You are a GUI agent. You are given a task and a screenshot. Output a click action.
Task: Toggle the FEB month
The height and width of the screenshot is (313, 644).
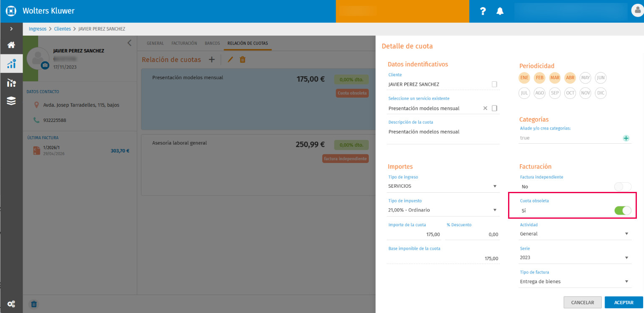click(540, 78)
